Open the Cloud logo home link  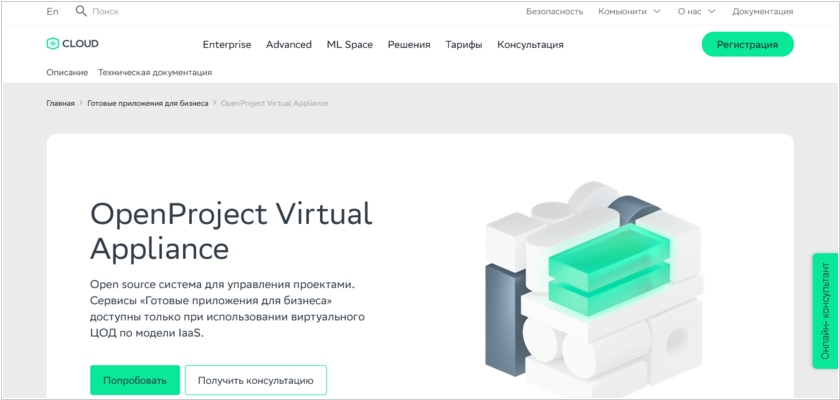pos(72,44)
